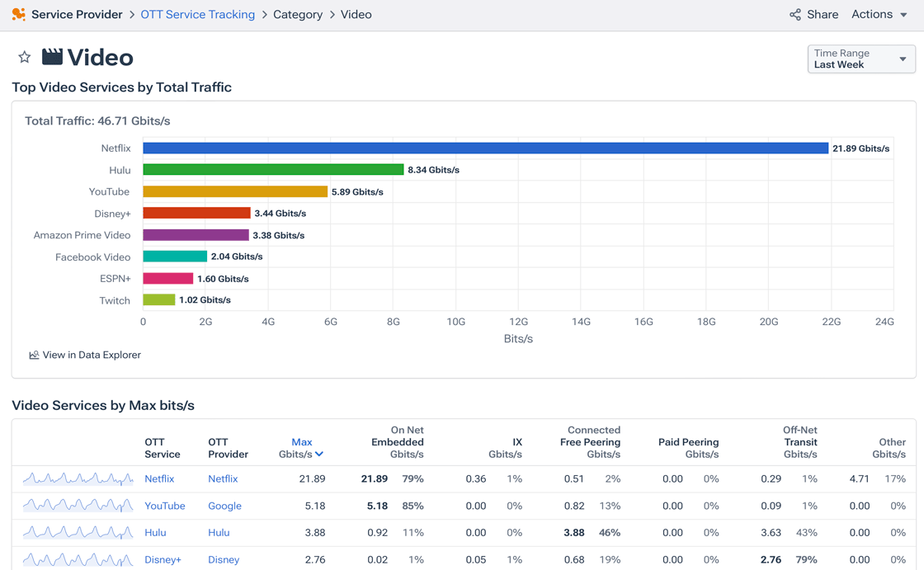924x570 pixels.
Task: Open the Time Range dropdown
Action: [x=861, y=59]
